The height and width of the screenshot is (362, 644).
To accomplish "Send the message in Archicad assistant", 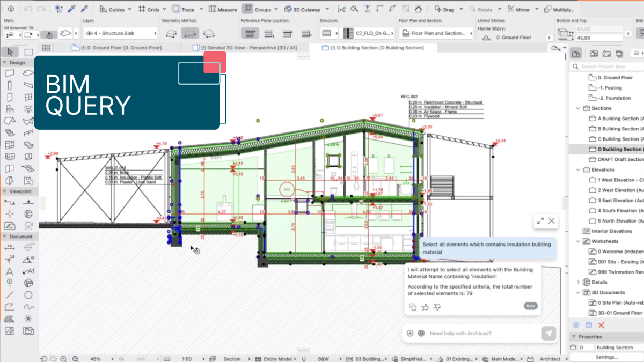I will click(x=548, y=333).
